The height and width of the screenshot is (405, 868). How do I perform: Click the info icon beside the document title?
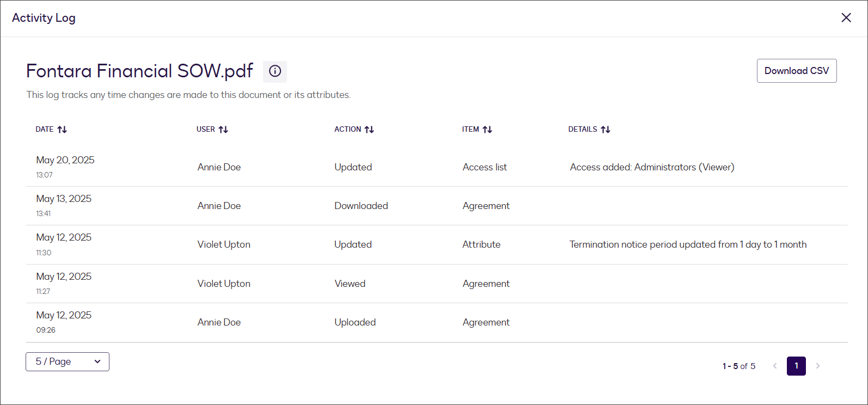point(275,71)
